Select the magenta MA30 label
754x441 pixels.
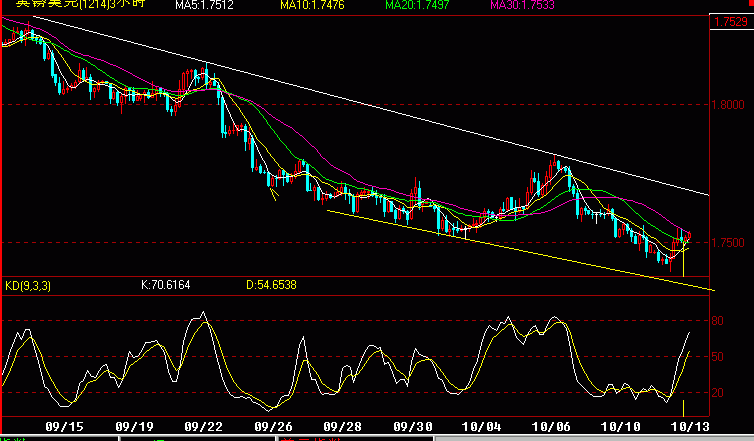pyautogui.click(x=524, y=6)
